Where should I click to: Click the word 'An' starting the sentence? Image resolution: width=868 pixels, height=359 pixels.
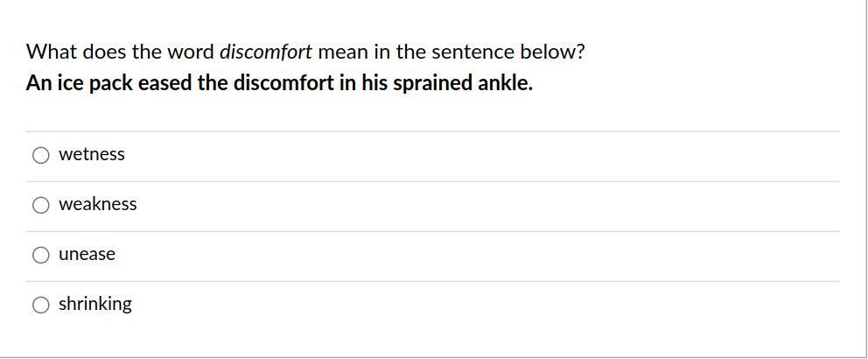pyautogui.click(x=38, y=84)
